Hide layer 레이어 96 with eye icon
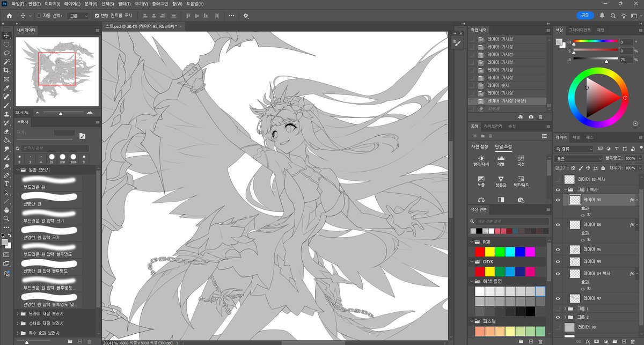Viewport: 644px width, 345px height. pyautogui.click(x=558, y=249)
